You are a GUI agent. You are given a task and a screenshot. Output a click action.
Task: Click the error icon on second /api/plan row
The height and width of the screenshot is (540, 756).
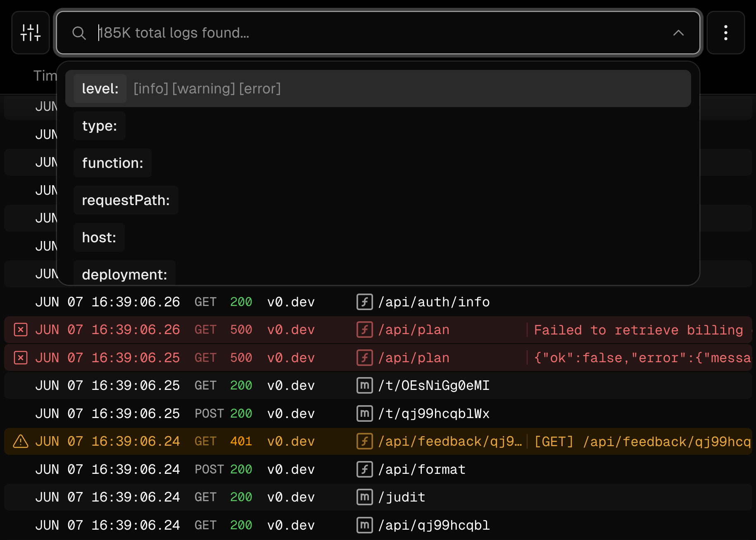(20, 357)
